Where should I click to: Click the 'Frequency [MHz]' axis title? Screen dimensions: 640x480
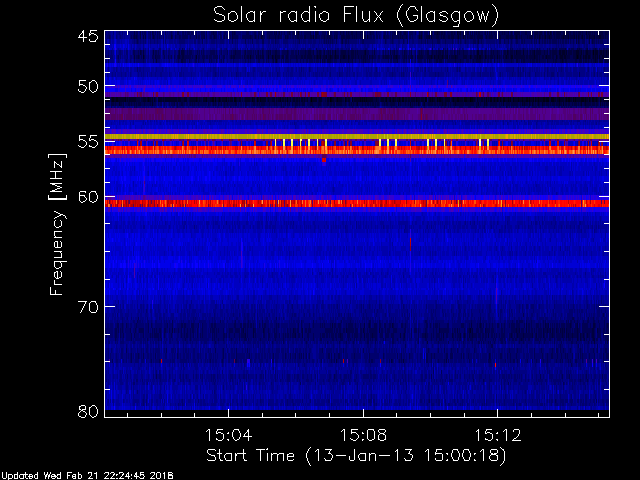[58, 224]
